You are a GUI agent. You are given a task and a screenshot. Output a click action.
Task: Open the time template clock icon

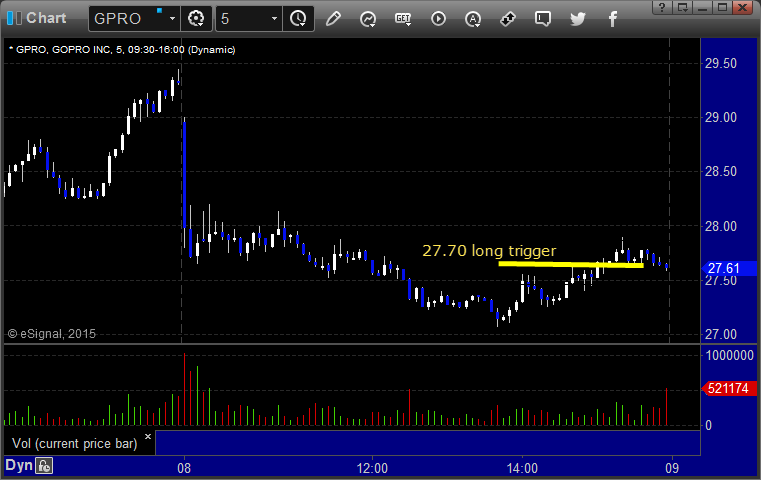pos(298,18)
